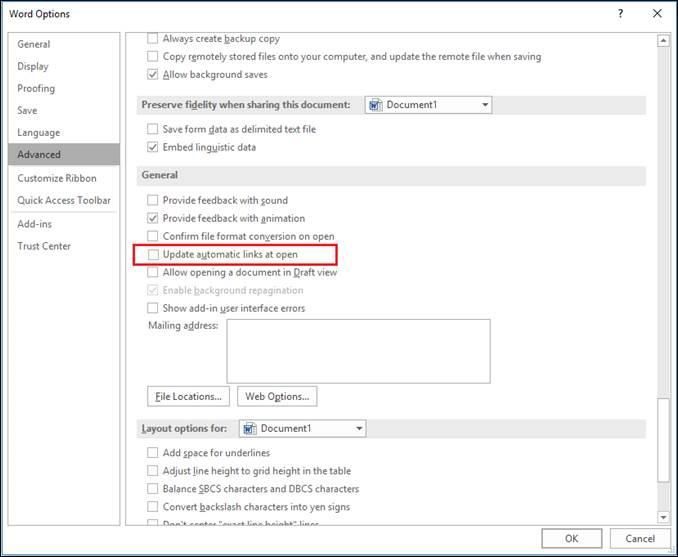
Task: Toggle Embed linguistic data checkbox
Action: [153, 147]
